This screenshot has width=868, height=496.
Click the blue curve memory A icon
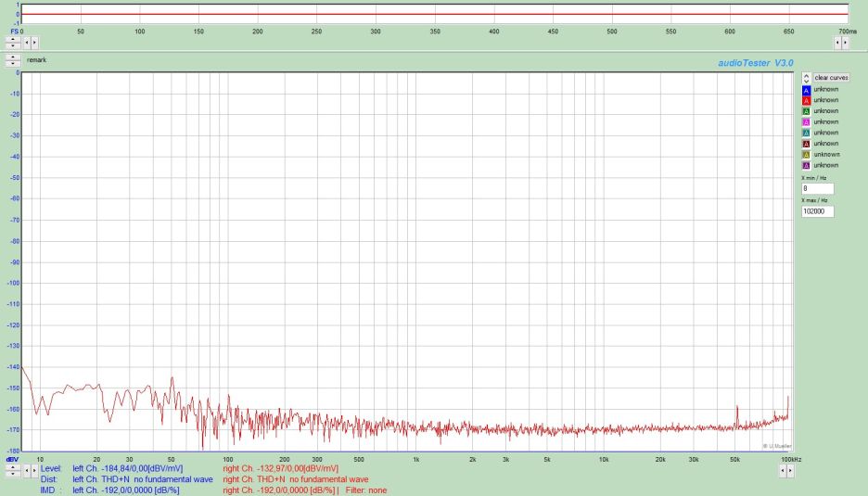(806, 90)
